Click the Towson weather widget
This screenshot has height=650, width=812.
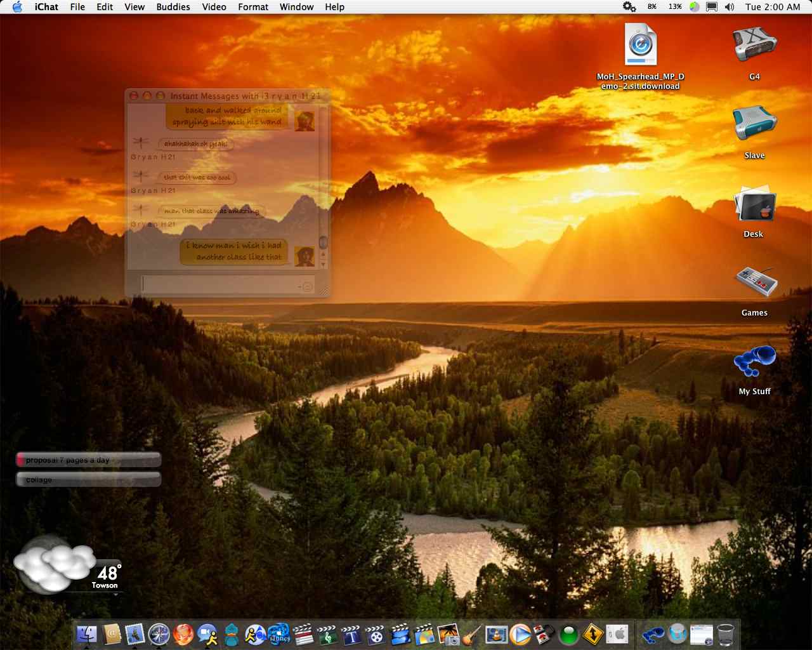pyautogui.click(x=68, y=564)
